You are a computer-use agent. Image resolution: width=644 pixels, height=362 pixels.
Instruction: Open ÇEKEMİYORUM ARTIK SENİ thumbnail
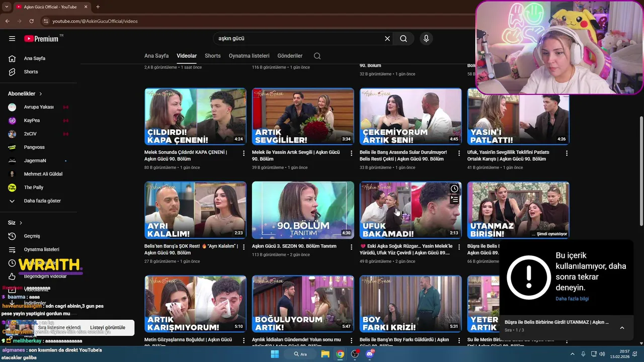tap(411, 117)
